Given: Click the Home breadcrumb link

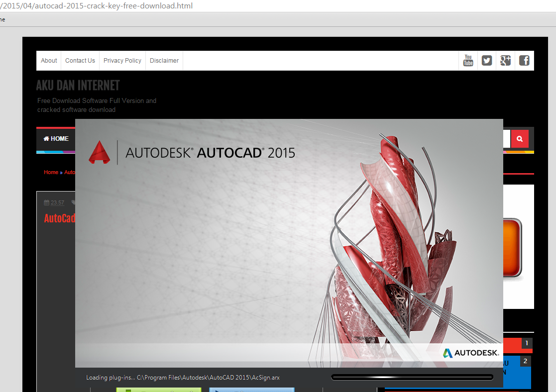Looking at the screenshot, I should click(x=51, y=172).
